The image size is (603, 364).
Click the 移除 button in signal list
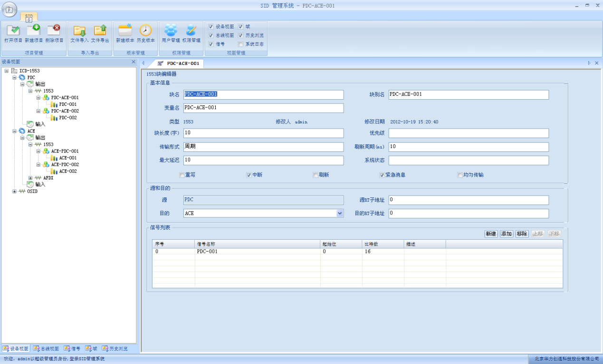click(522, 234)
